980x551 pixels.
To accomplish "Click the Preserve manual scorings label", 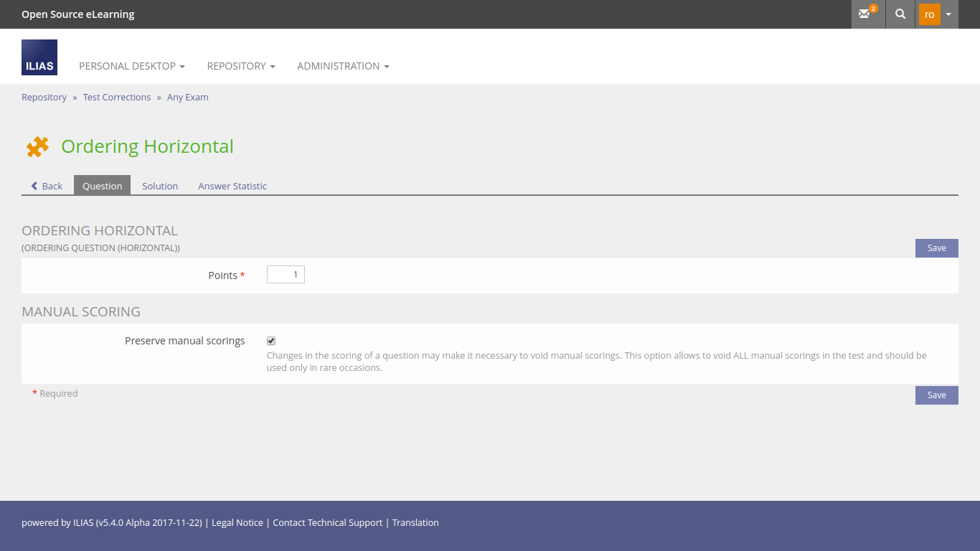I will coord(185,341).
